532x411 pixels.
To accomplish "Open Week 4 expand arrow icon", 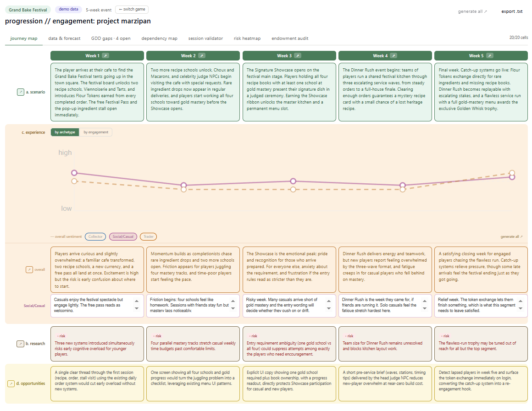I will tap(393, 55).
